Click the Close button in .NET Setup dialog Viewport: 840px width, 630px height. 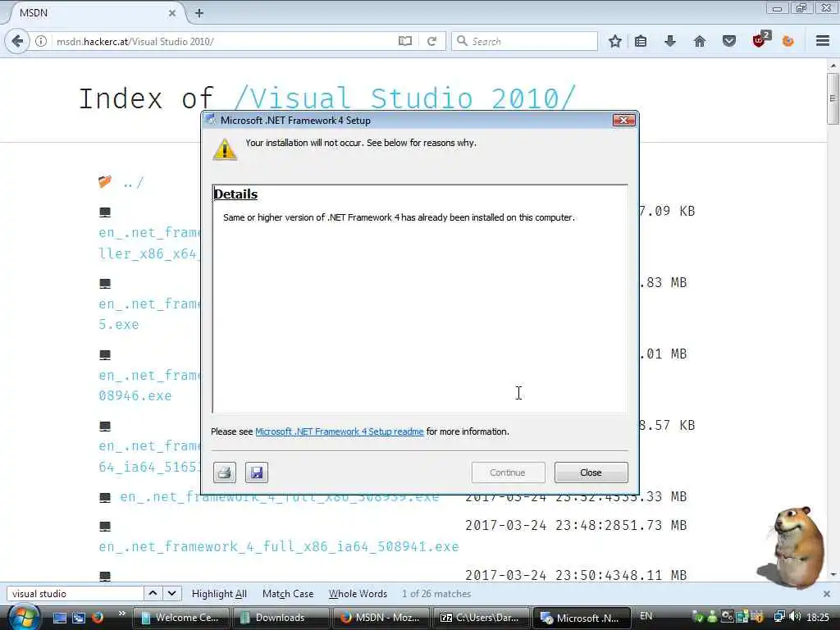click(591, 472)
